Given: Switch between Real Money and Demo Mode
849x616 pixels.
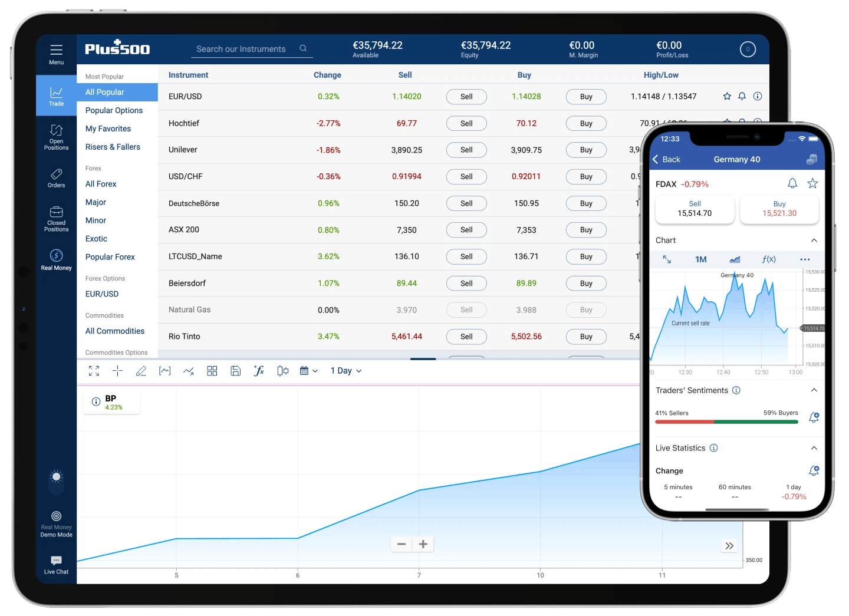Looking at the screenshot, I should tap(56, 524).
